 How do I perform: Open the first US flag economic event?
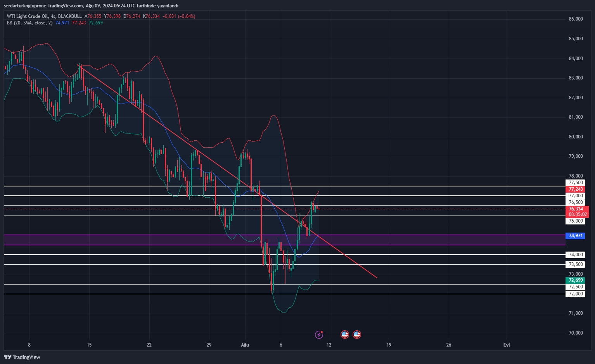pos(344,334)
